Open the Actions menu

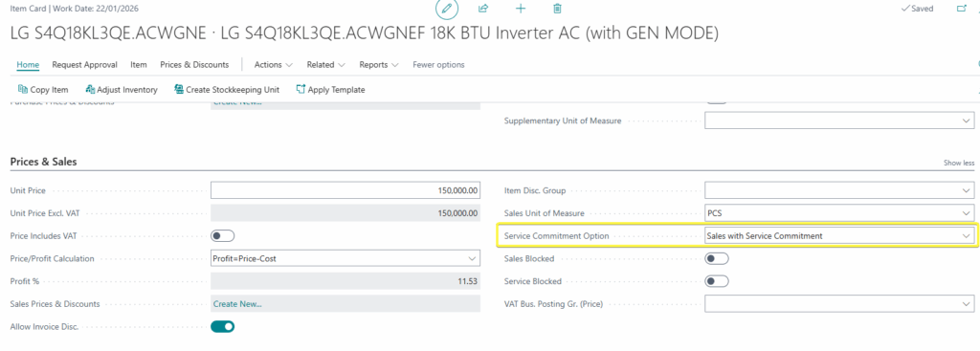tap(273, 65)
